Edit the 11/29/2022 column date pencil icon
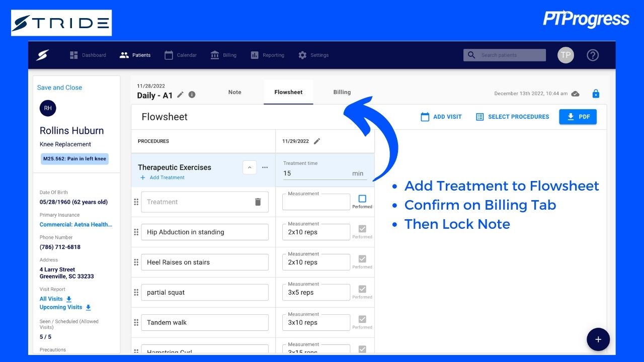Viewport: 644px width, 362px height. click(317, 141)
